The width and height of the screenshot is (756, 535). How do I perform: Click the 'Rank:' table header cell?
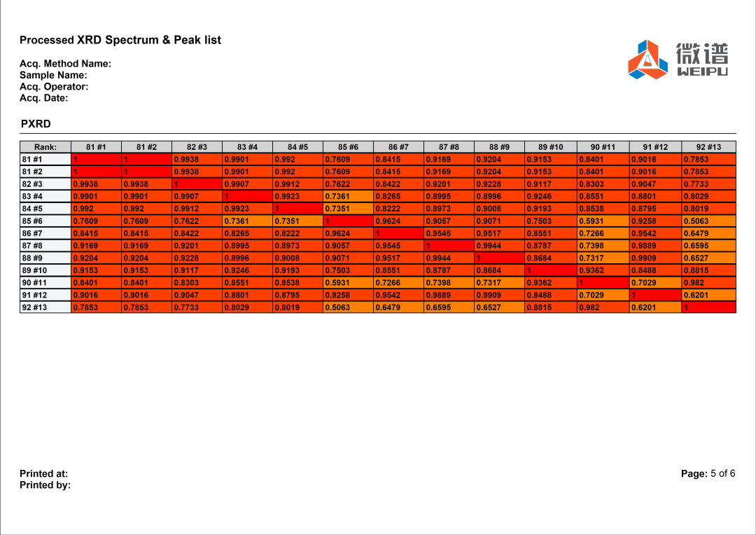click(x=45, y=147)
